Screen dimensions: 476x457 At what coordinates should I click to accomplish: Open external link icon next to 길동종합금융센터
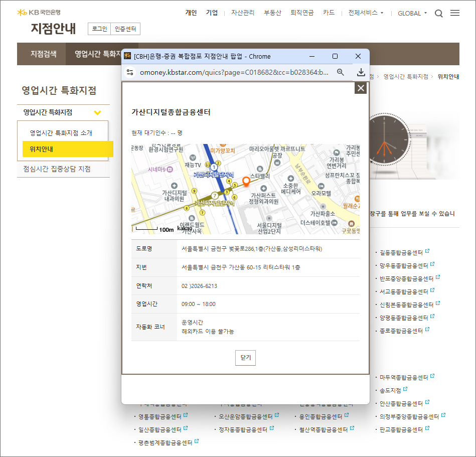[427, 251]
